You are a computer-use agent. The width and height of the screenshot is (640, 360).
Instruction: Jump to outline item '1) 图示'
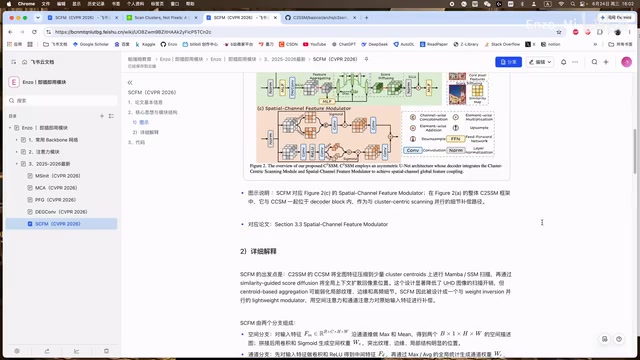point(140,122)
